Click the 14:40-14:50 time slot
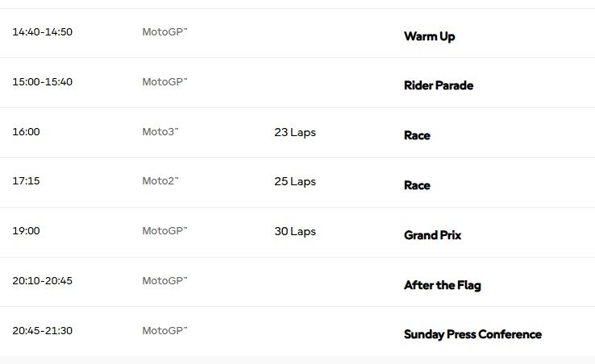Viewport: 595px width, 364px height. point(42,32)
